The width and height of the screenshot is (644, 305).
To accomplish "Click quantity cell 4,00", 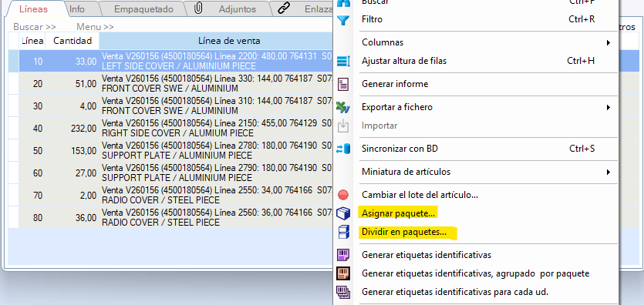I will coord(72,106).
